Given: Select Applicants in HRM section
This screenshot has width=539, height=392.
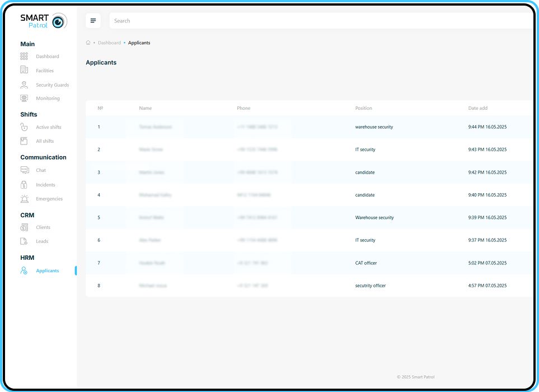Looking at the screenshot, I should coord(47,270).
